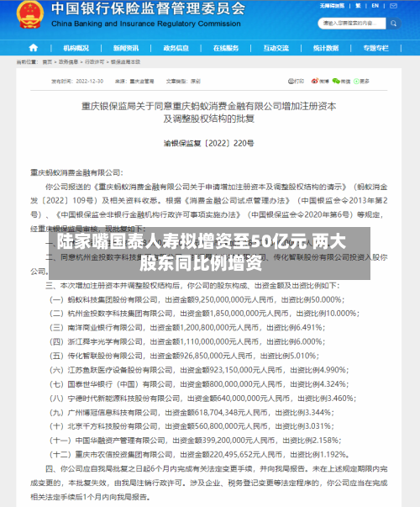This screenshot has width=420, height=507.
Task: Open the mail envelope icon
Action: pos(393,6)
